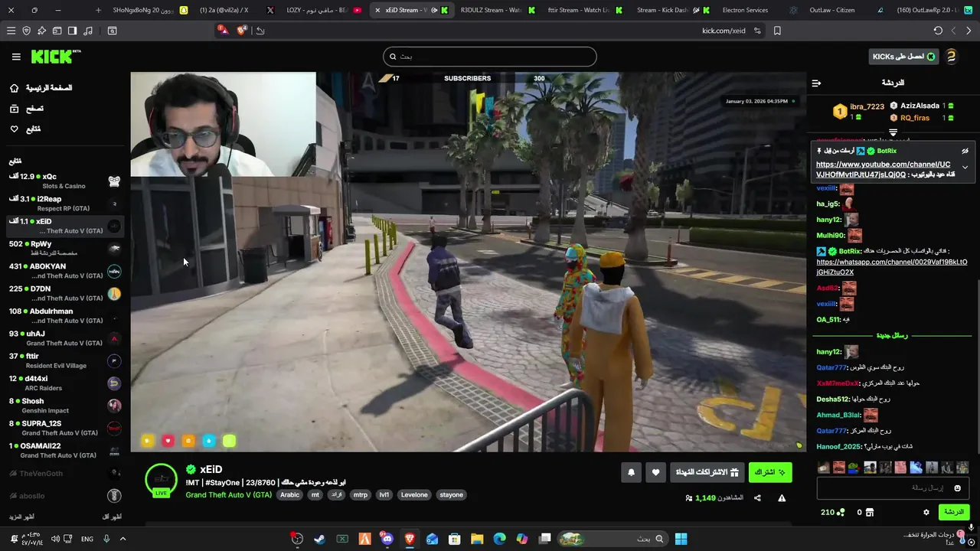Open the Kick hamburger menu

tap(16, 57)
